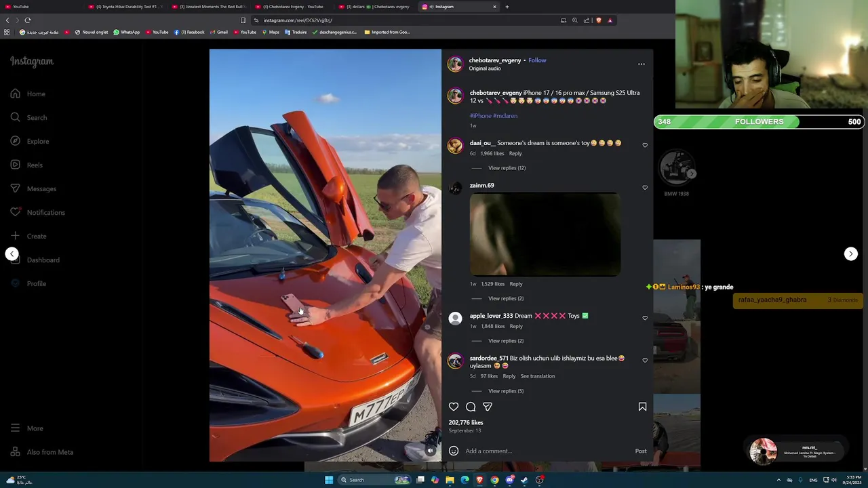This screenshot has width=868, height=488.
Task: Open a new browser tab
Action: [507, 7]
